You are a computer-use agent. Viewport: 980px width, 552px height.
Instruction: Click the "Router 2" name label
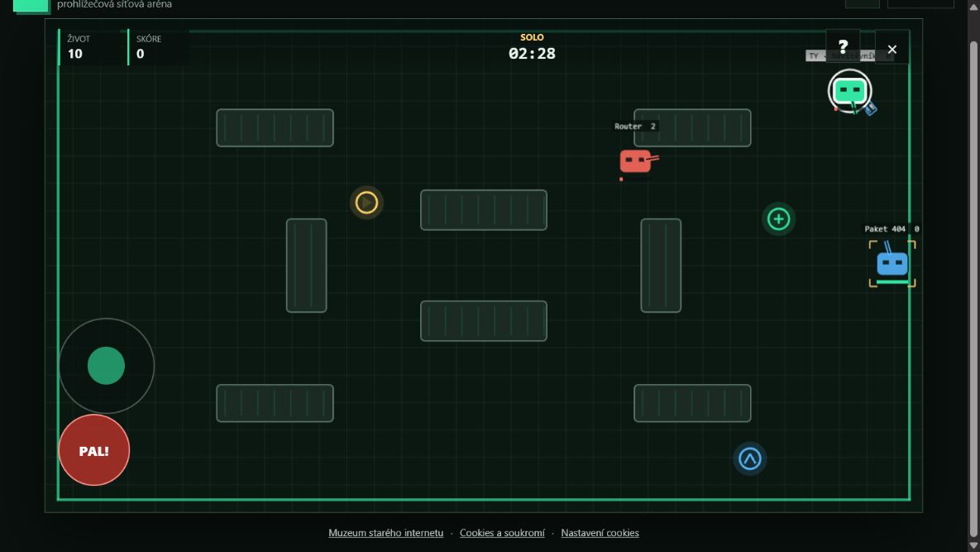tap(635, 127)
